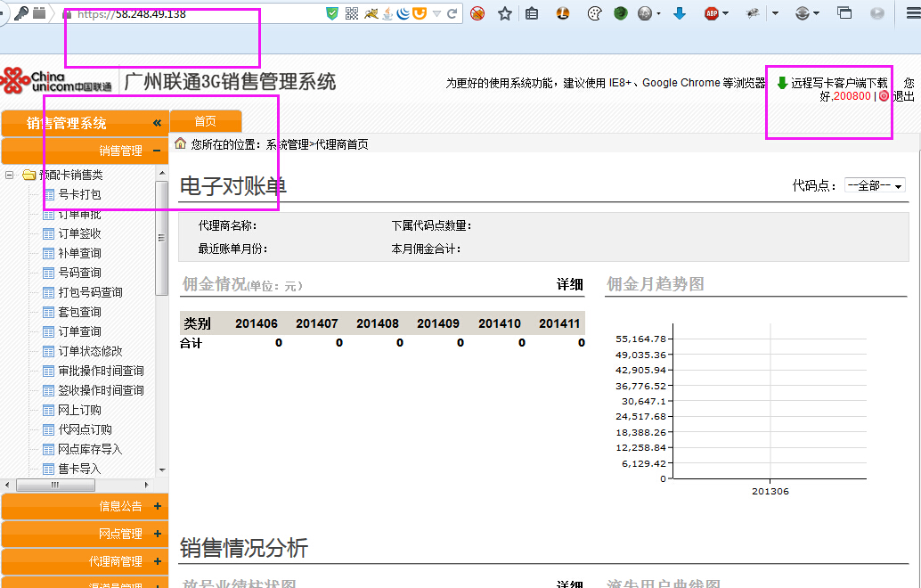
Task: Open 订单状态修改 in the tree
Action: [90, 351]
